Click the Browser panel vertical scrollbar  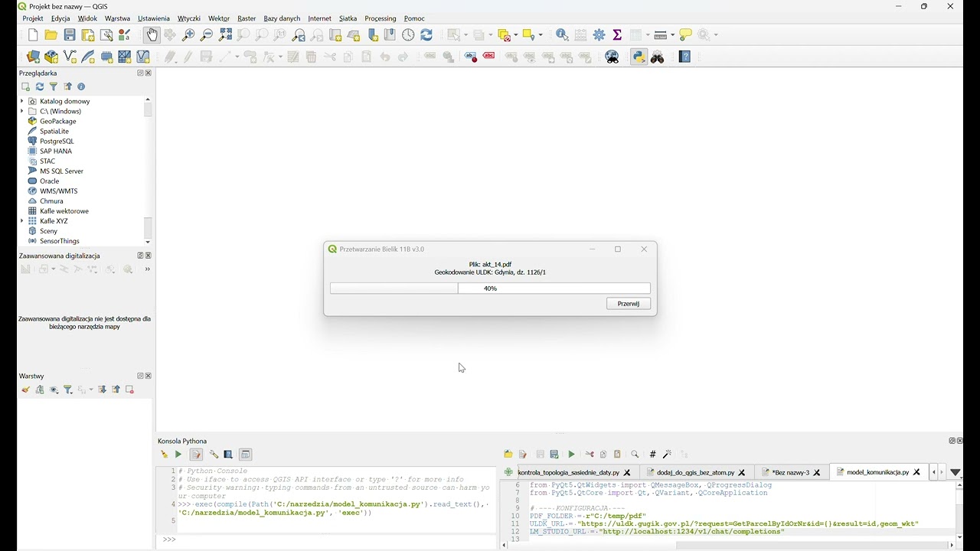pos(148,170)
